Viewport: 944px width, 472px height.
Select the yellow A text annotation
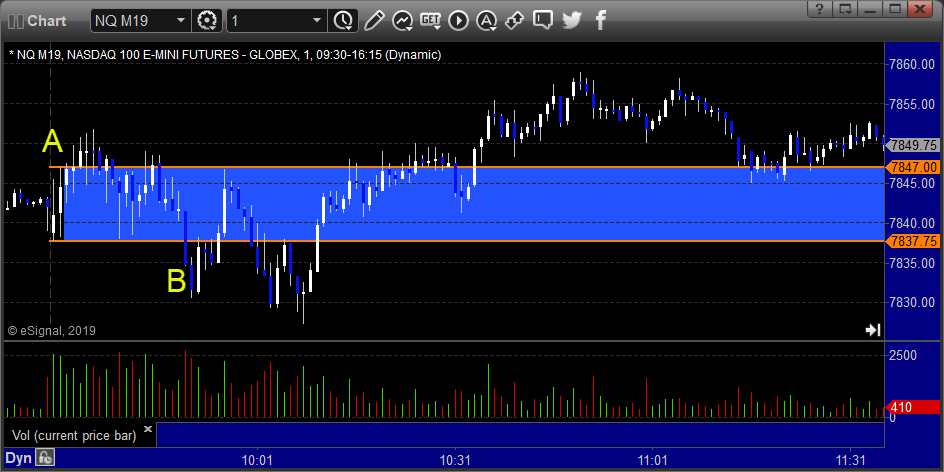pos(52,143)
